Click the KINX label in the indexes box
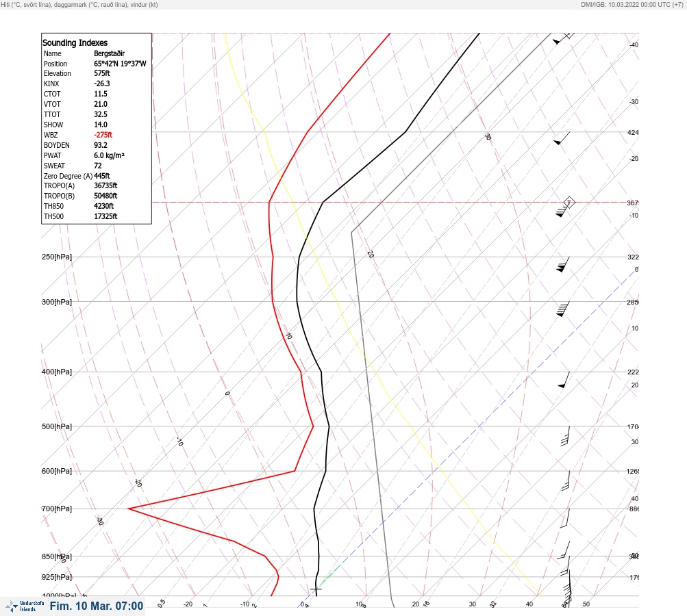Viewport: 687px width, 616px height. 51,84
